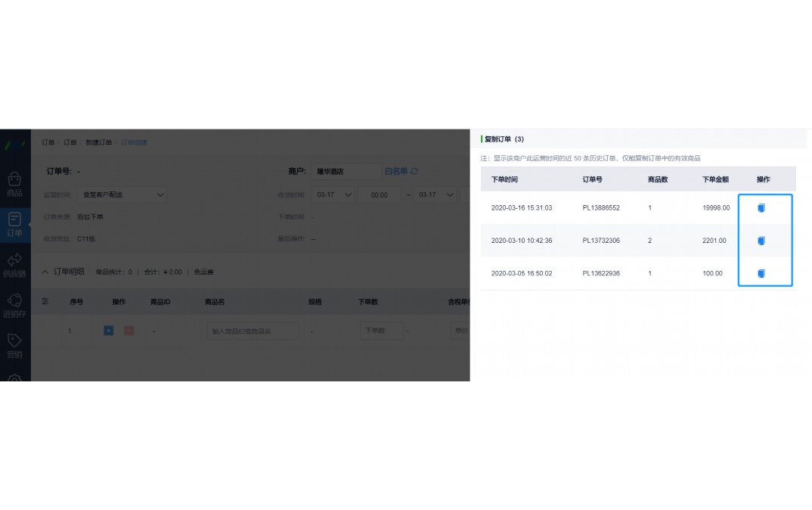Viewport: 812px width, 510px height.
Task: Open 供应链 module in the sidebar
Action: 14,264
